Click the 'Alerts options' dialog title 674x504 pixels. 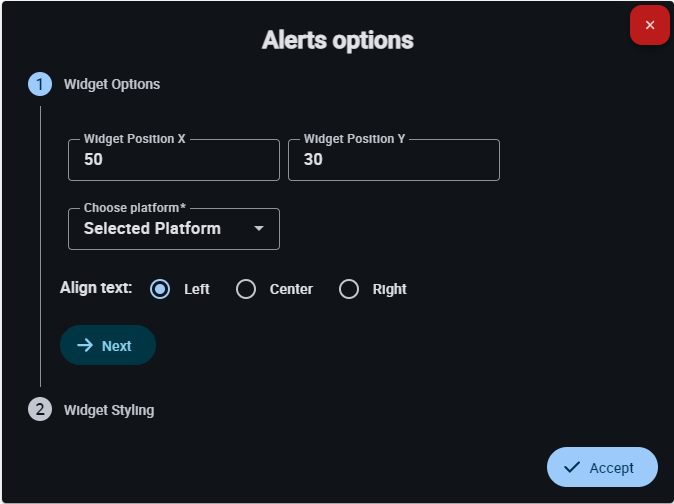[337, 40]
